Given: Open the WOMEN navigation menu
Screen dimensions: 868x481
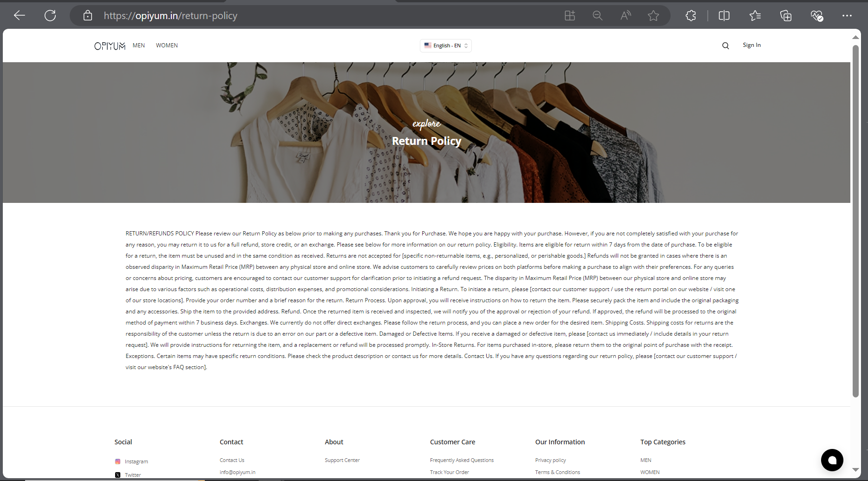Looking at the screenshot, I should click(x=167, y=45).
